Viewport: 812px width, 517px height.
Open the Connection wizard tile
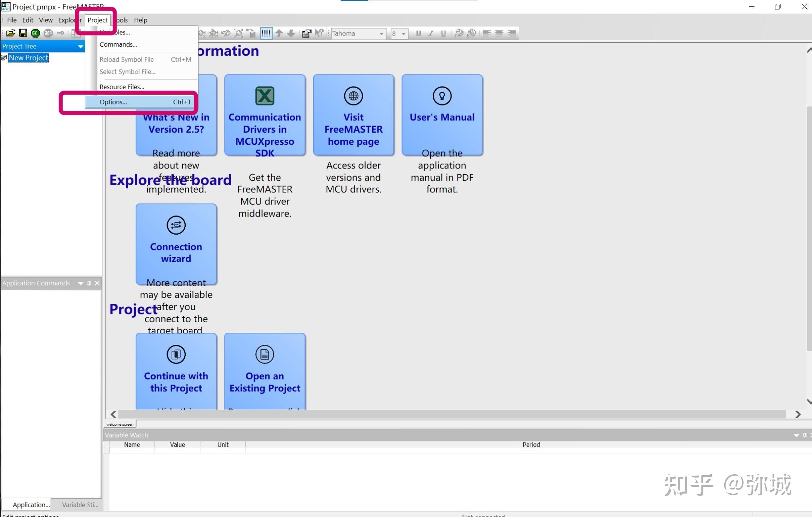point(176,244)
